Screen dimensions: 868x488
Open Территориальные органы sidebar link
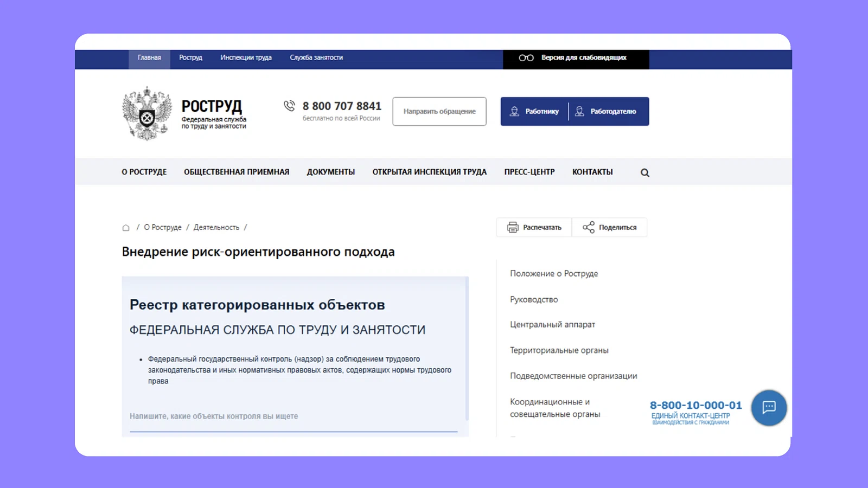(559, 350)
